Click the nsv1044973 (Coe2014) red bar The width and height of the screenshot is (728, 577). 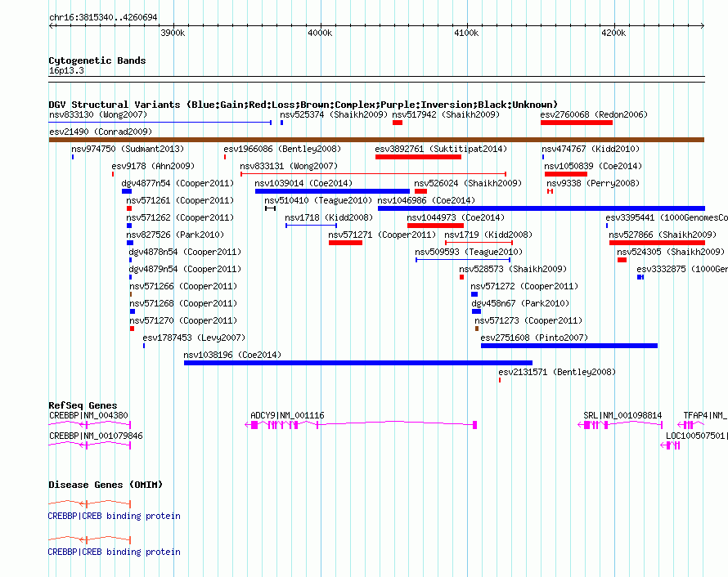[435, 226]
